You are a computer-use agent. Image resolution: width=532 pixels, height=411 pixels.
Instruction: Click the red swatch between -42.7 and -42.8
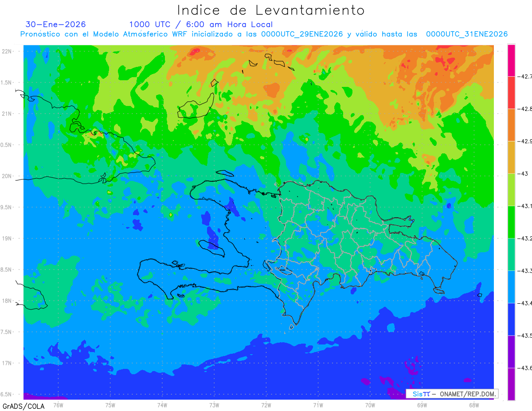511,92
